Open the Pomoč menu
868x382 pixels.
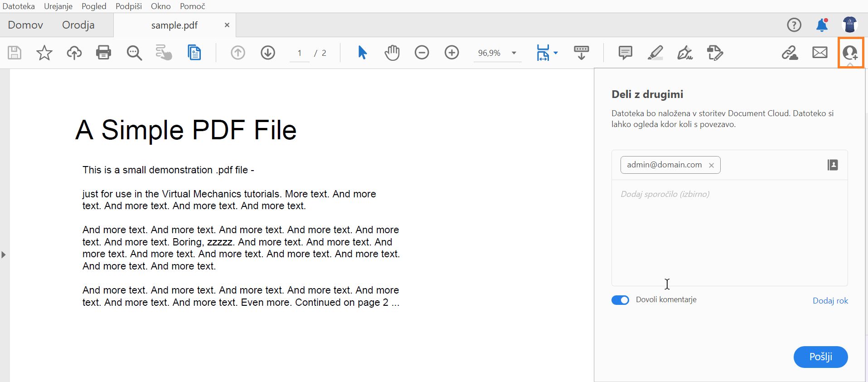click(192, 6)
